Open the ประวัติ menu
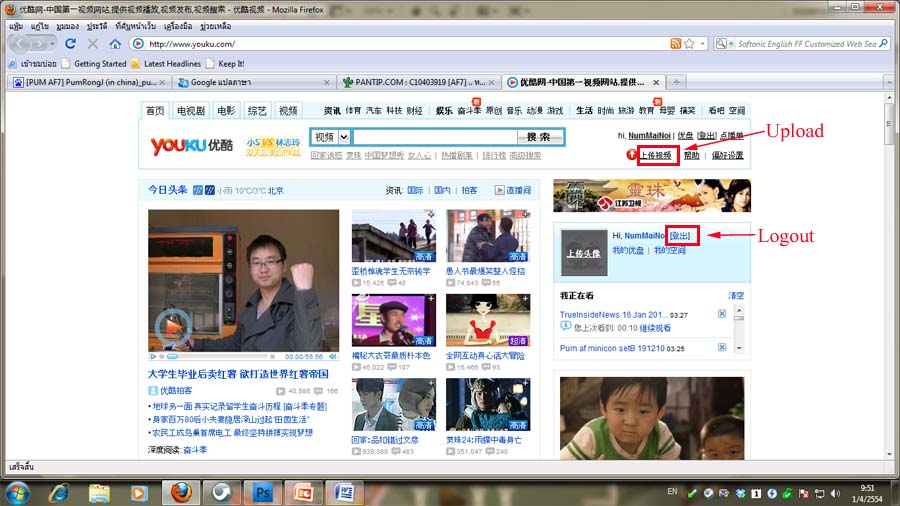Viewport: 900px width, 506px height. coord(96,26)
